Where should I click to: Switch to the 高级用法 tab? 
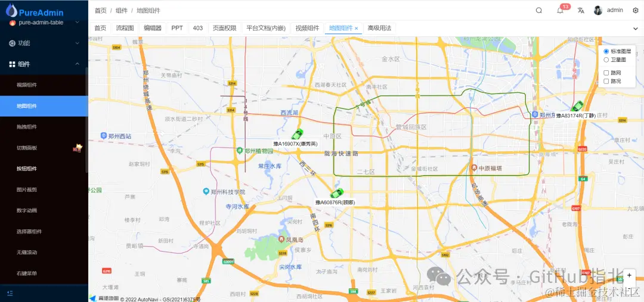coord(379,28)
